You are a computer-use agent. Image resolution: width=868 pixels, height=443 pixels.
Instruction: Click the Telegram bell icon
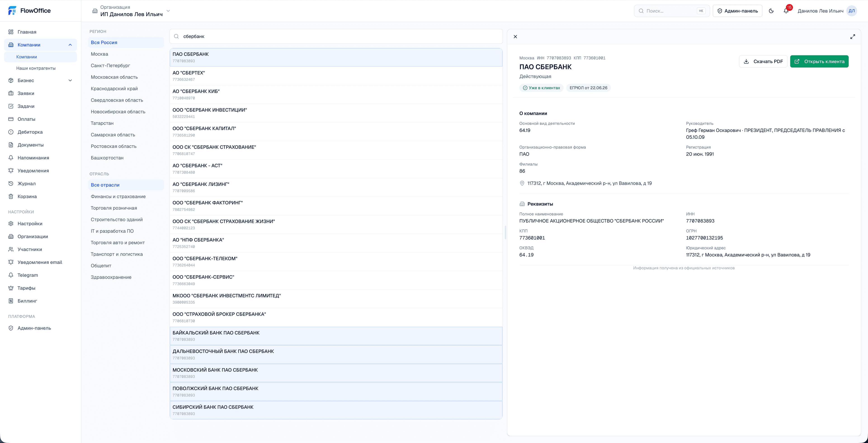11,275
